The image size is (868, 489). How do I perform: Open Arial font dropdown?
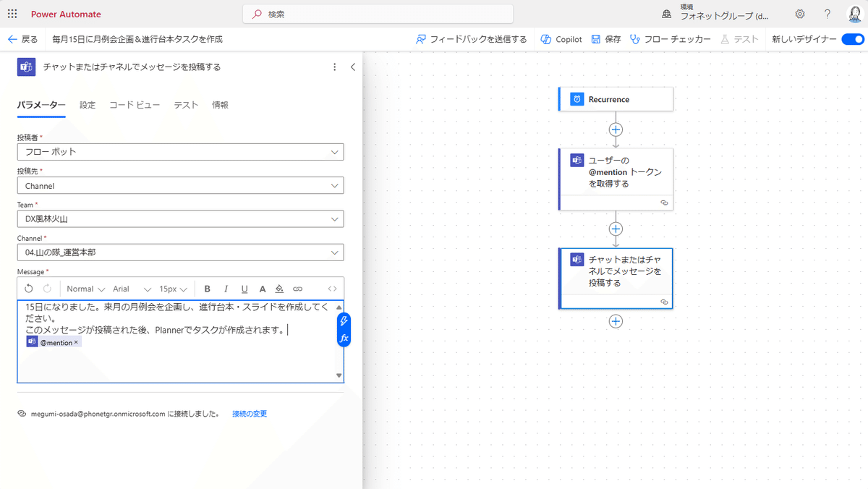click(132, 289)
